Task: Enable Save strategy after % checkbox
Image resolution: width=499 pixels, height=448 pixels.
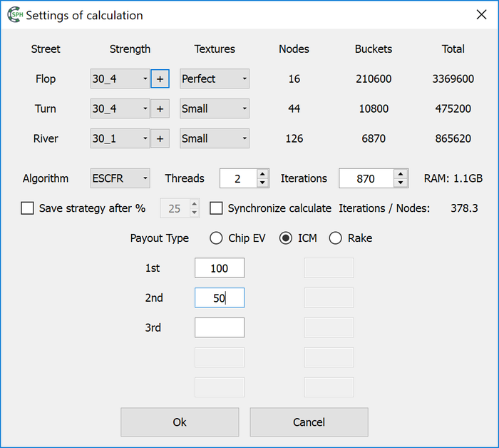Action: click(x=28, y=208)
